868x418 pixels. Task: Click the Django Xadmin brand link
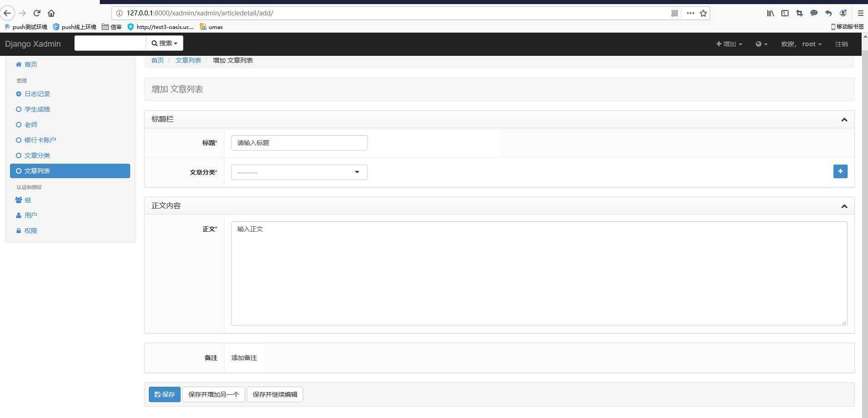[x=33, y=44]
